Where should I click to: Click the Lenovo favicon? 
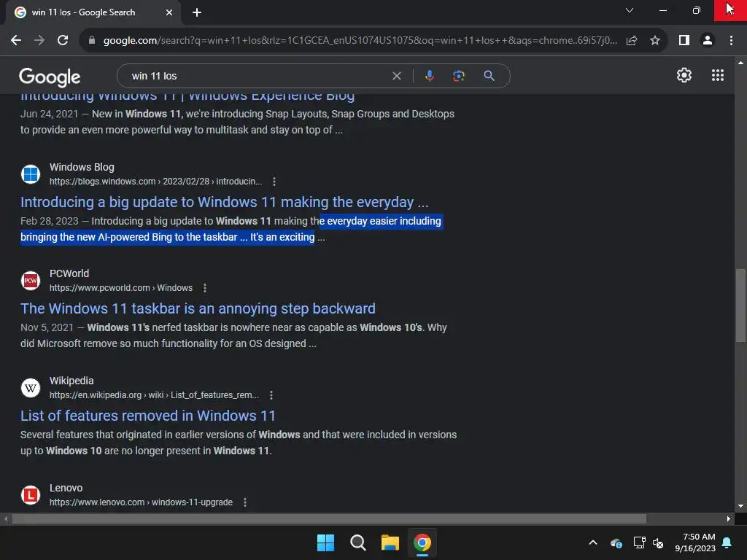31,495
